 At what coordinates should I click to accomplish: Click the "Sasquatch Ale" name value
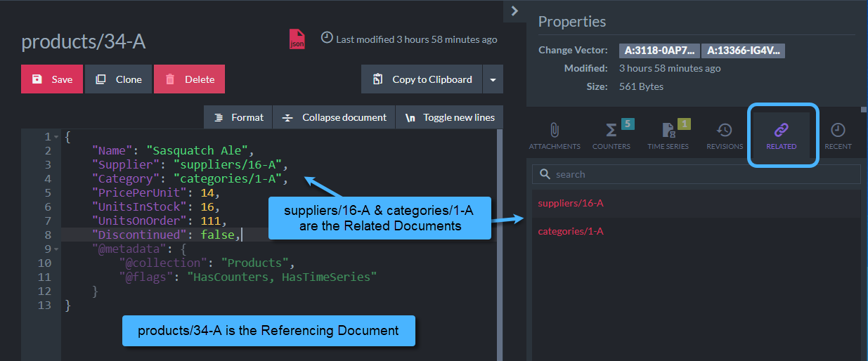click(x=198, y=150)
